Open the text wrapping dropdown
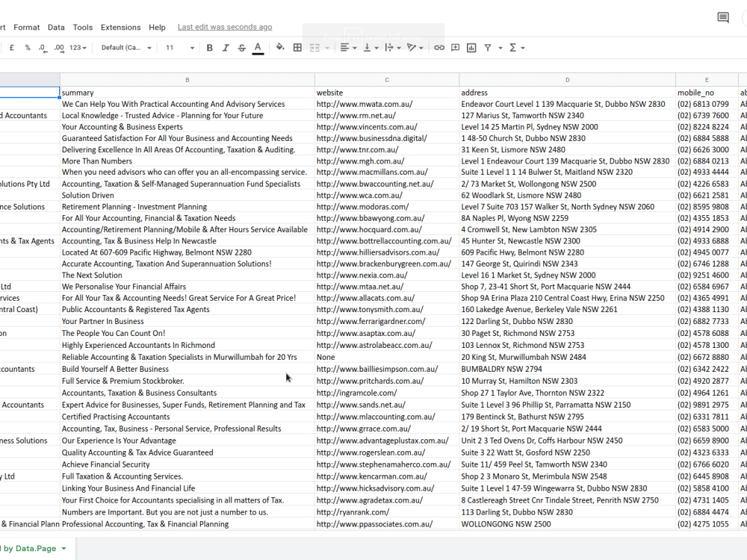Viewport: 747px width, 560px height. click(393, 48)
